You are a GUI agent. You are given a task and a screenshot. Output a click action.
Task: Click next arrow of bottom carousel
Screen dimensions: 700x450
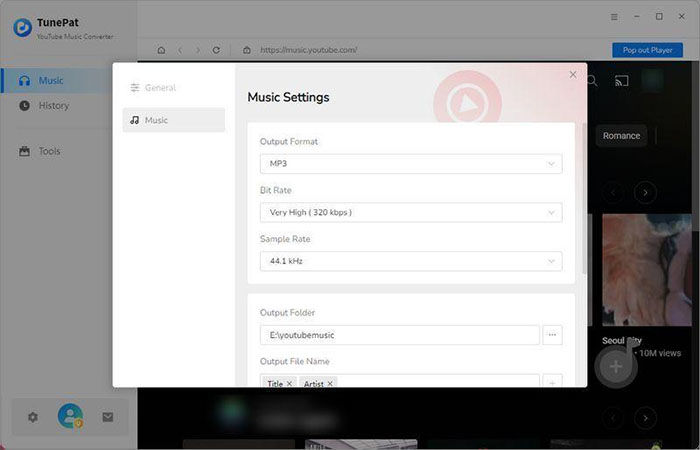pyautogui.click(x=645, y=418)
